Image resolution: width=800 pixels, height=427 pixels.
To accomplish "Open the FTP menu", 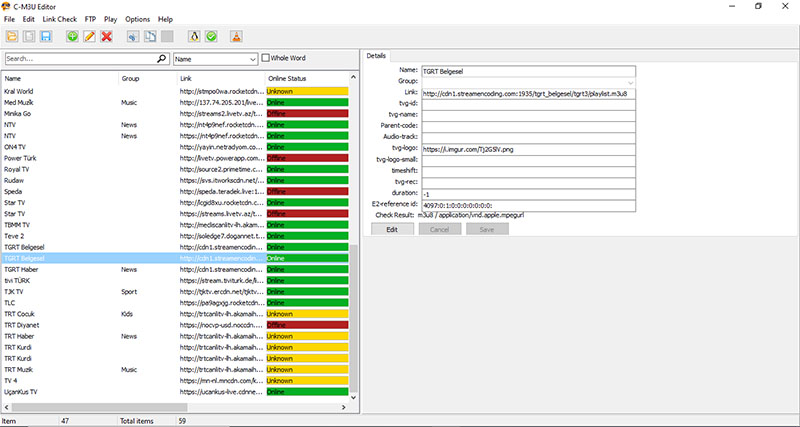I will tap(90, 19).
